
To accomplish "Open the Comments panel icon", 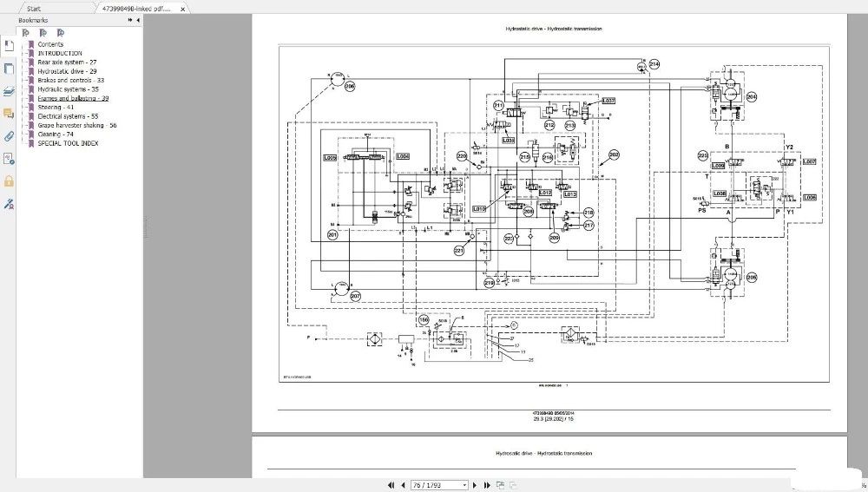I will click(x=9, y=114).
